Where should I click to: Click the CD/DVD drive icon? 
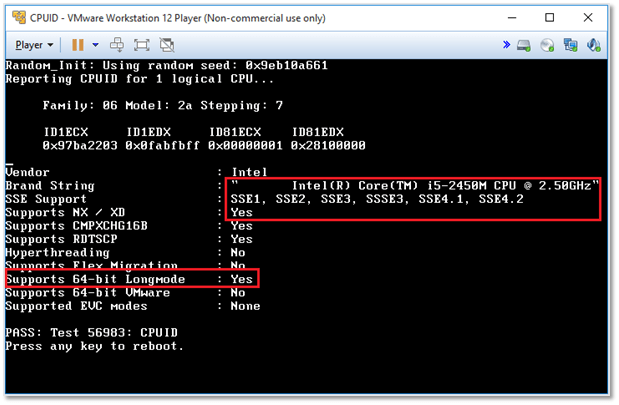(547, 45)
